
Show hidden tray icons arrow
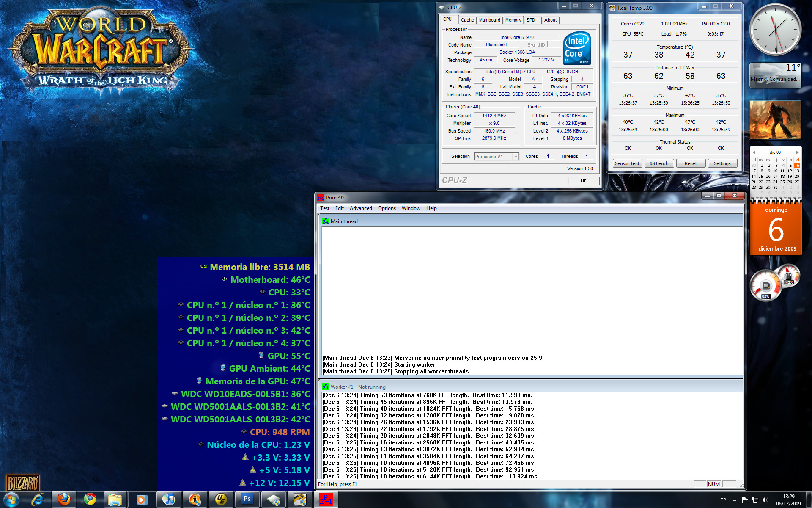[735, 500]
